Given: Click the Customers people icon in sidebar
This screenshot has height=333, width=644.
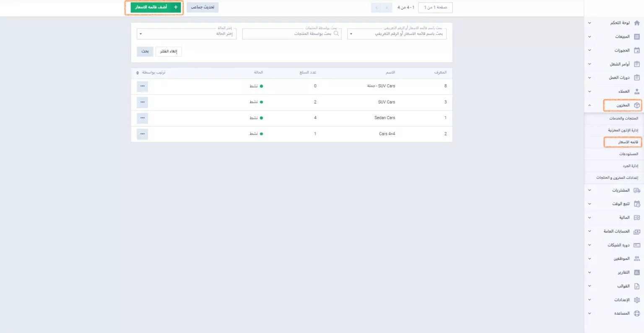Looking at the screenshot, I should pyautogui.click(x=636, y=91).
